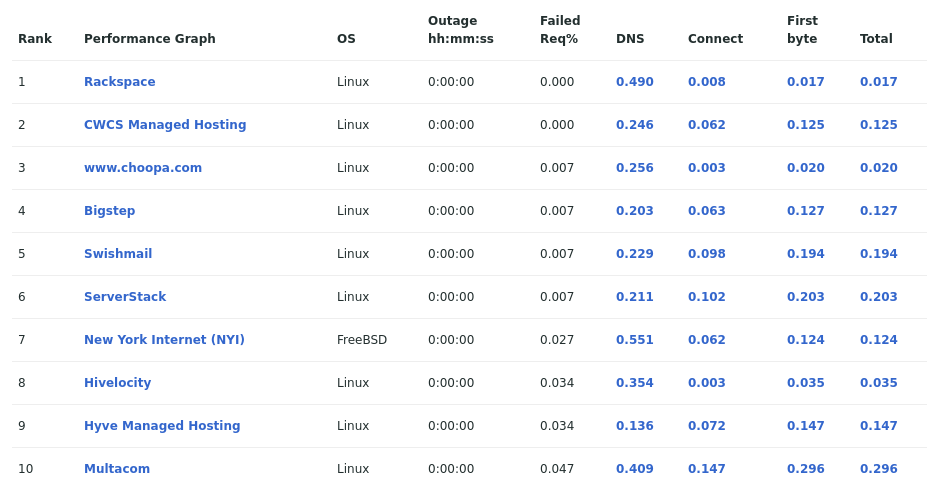Select CWCS failed req value 0.000
Screen dimensions: 939x490
(x=557, y=125)
